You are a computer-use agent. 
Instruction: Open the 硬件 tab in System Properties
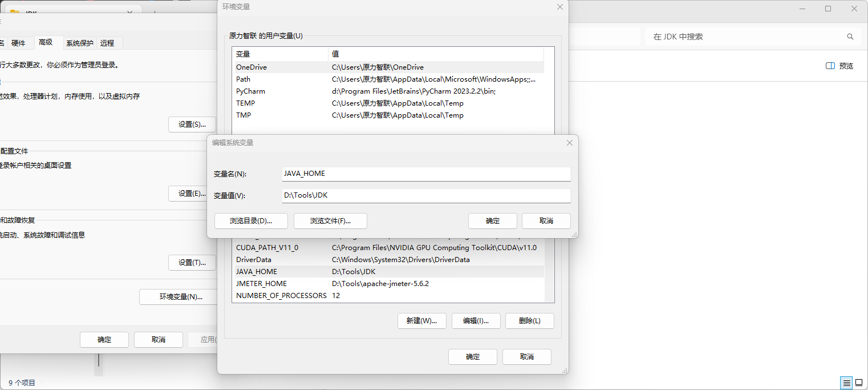click(18, 43)
